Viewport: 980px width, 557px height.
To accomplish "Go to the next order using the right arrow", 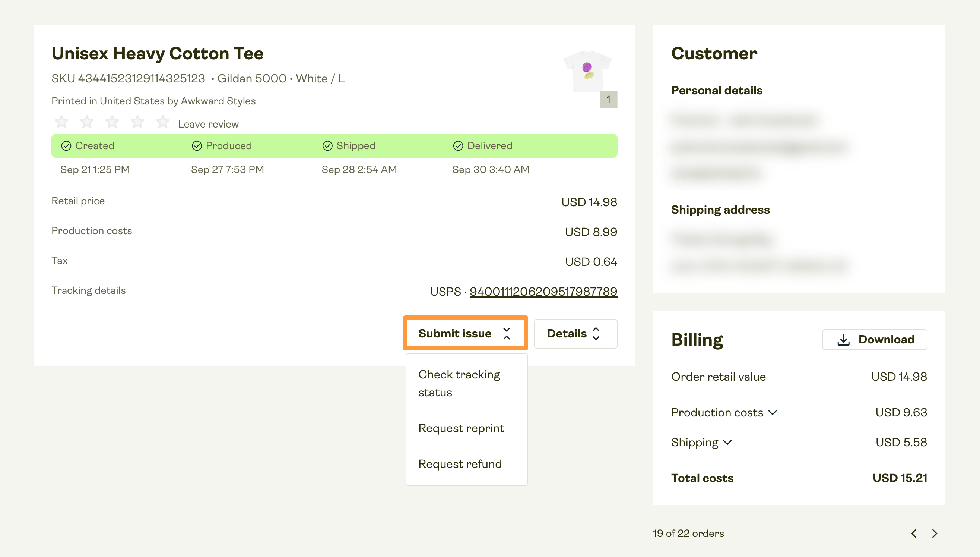I will [935, 533].
